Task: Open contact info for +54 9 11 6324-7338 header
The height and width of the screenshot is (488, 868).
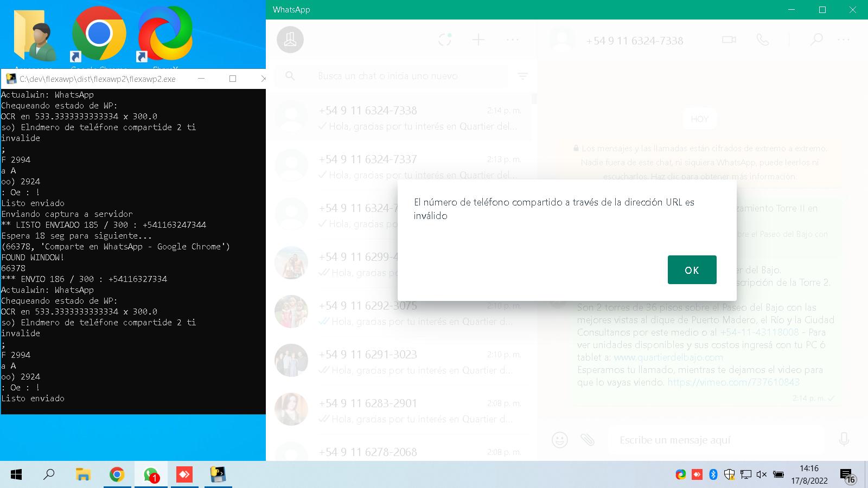Action: coord(634,41)
